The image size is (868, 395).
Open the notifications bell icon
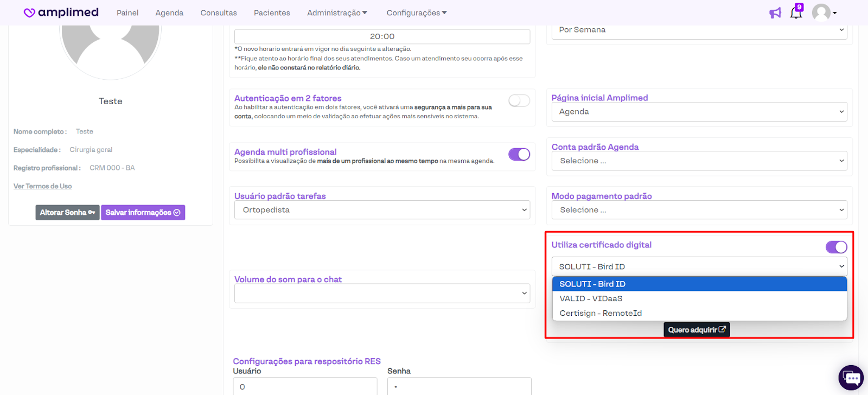(x=796, y=13)
